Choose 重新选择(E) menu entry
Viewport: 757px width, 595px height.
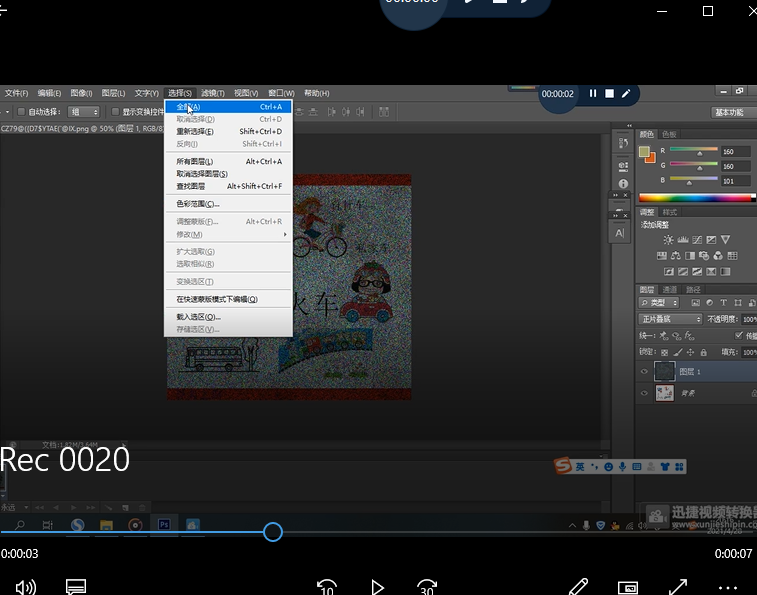pyautogui.click(x=228, y=131)
